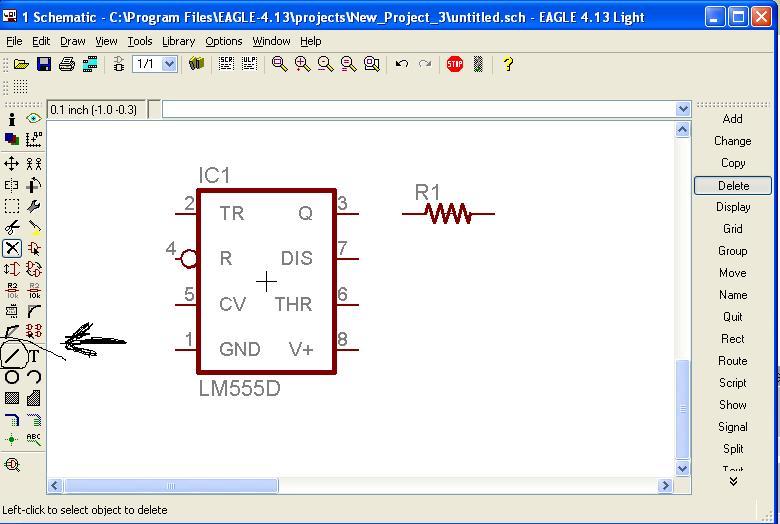
Task: Open the sheet 1/1 dropdown
Action: coord(169,64)
